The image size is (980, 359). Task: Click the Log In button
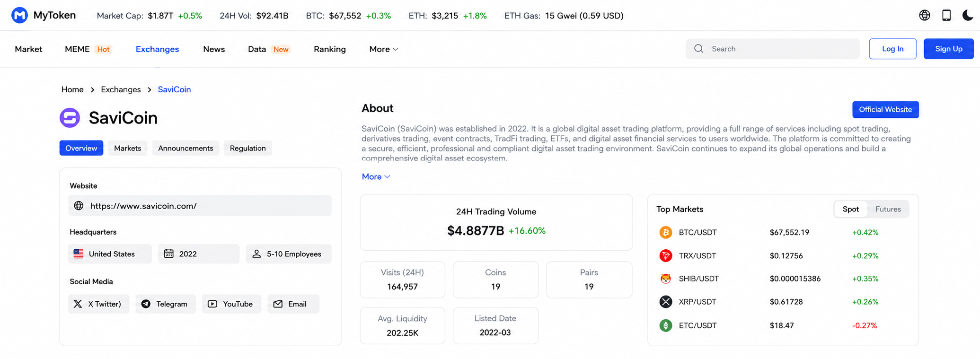[892, 49]
